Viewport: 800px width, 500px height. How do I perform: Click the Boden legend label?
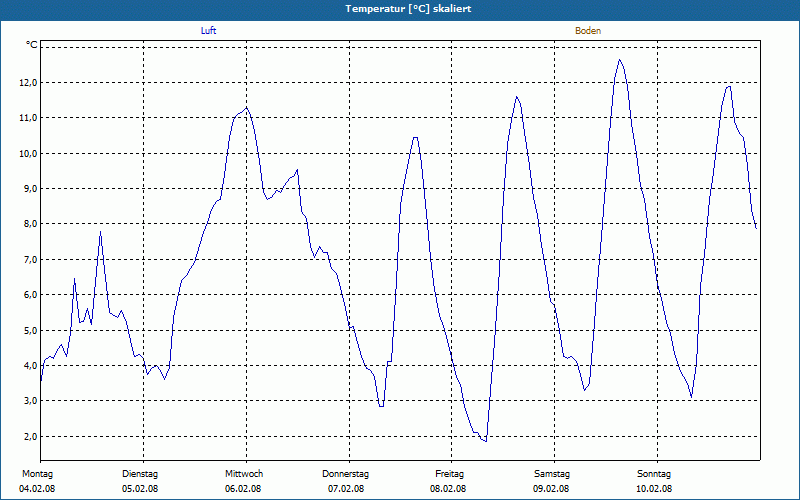coord(588,31)
